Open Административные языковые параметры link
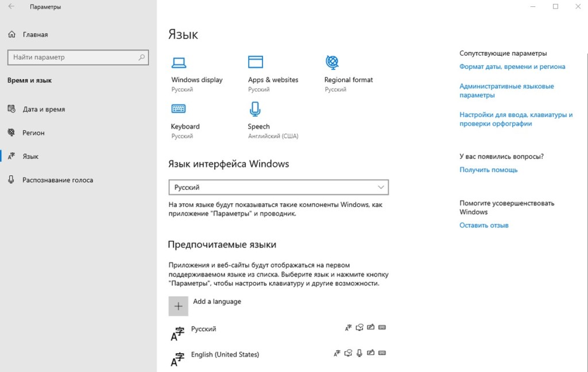Image resolution: width=588 pixels, height=372 pixels. [x=506, y=91]
